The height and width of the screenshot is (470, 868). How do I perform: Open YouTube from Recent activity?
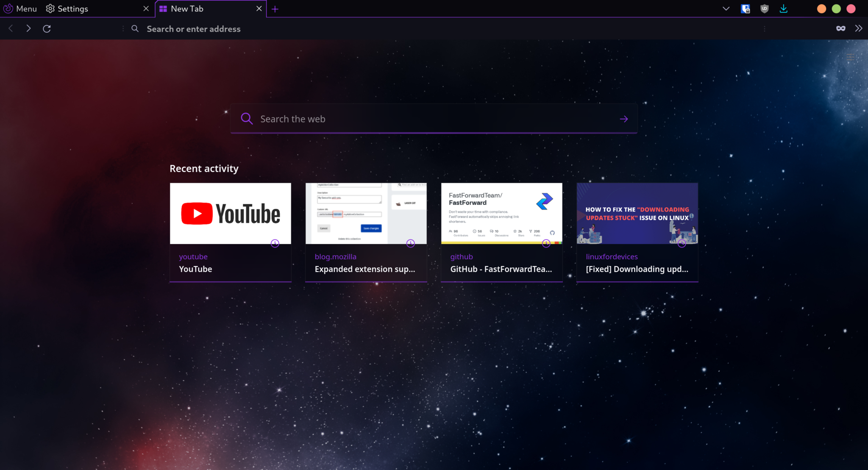click(230, 213)
